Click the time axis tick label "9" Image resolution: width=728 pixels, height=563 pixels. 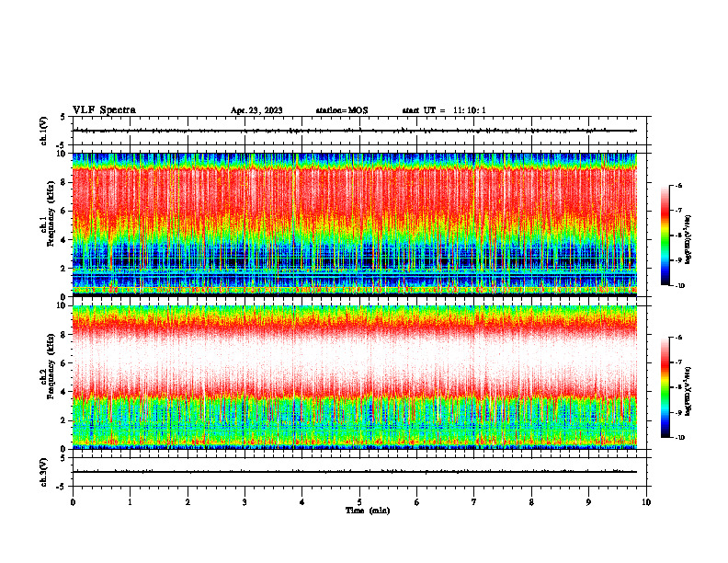click(x=588, y=502)
